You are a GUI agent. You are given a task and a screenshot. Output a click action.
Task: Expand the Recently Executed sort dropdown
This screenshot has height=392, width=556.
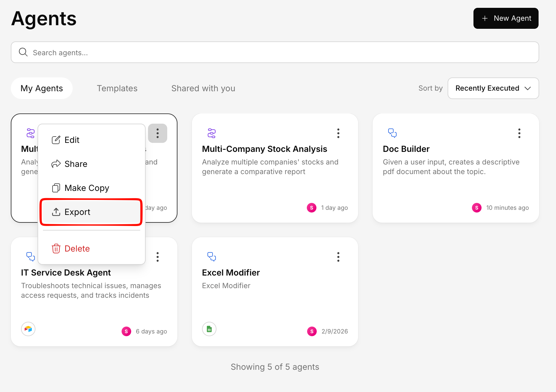(493, 88)
